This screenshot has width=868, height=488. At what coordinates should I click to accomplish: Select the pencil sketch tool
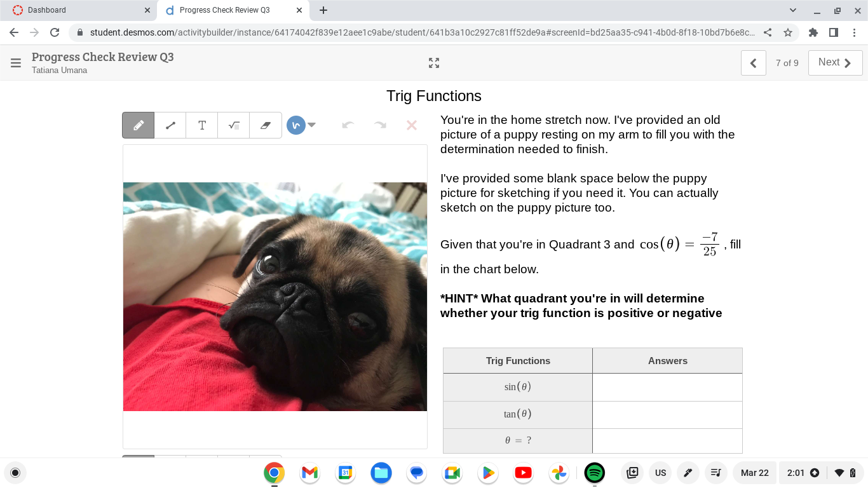(x=139, y=125)
